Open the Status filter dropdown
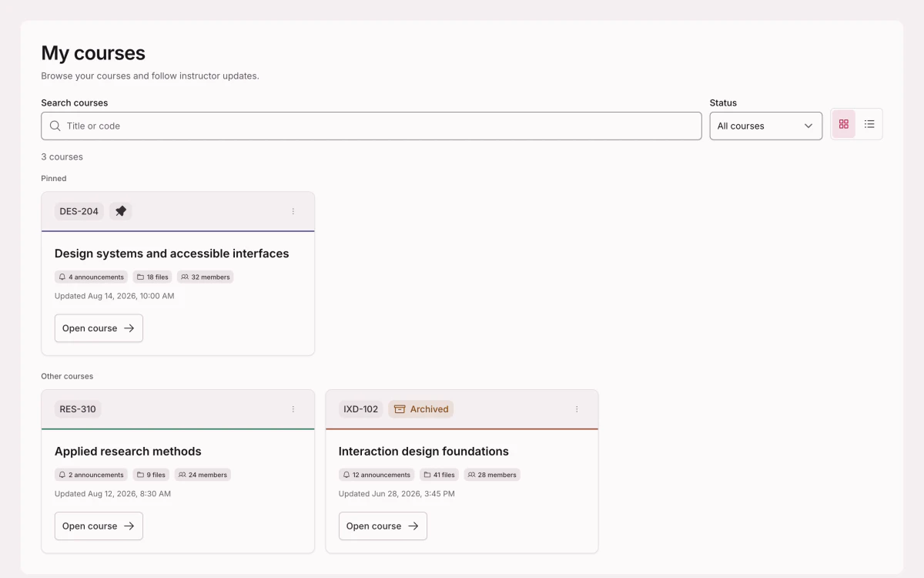 (x=765, y=126)
